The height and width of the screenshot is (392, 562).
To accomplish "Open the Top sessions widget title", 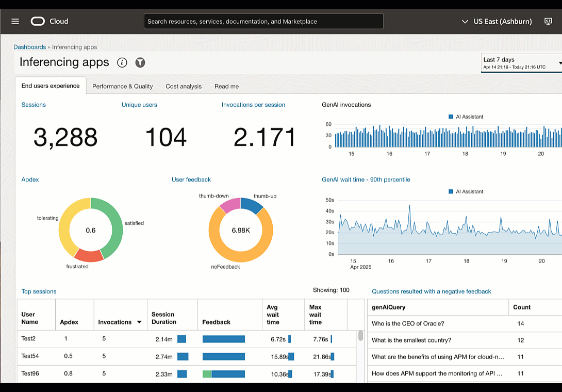I will (39, 291).
